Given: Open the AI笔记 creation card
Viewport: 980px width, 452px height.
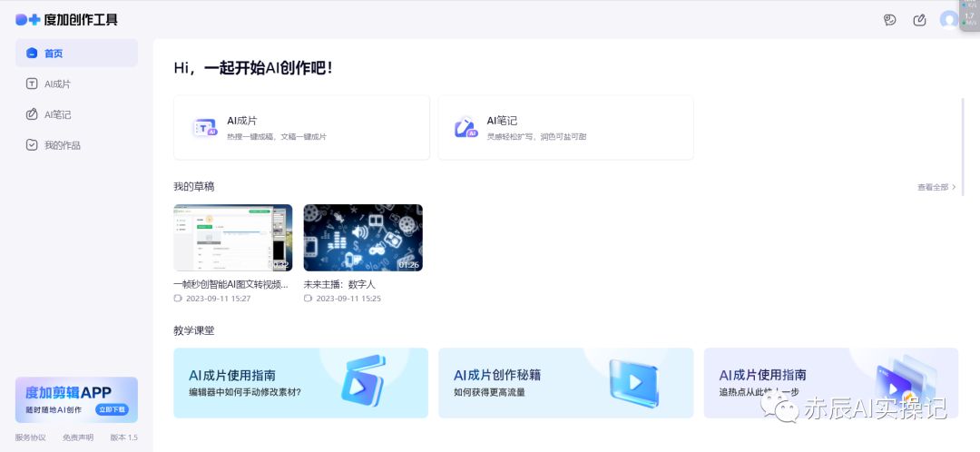Looking at the screenshot, I should pos(565,128).
